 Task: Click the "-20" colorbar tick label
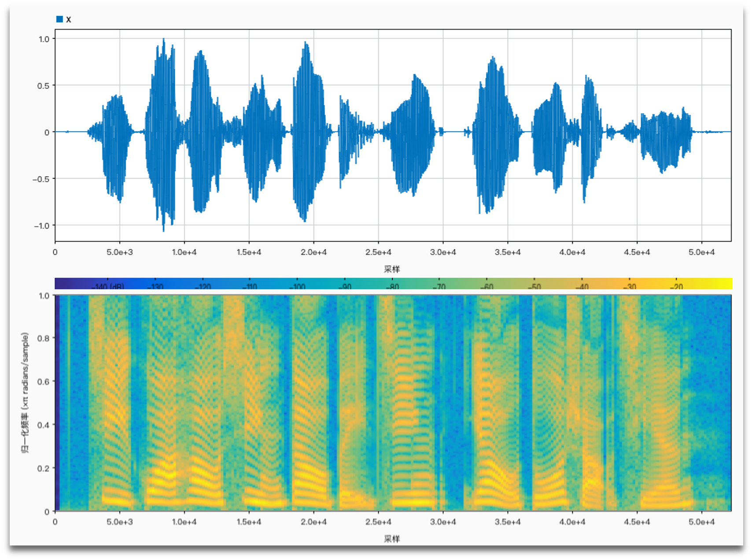pos(676,287)
